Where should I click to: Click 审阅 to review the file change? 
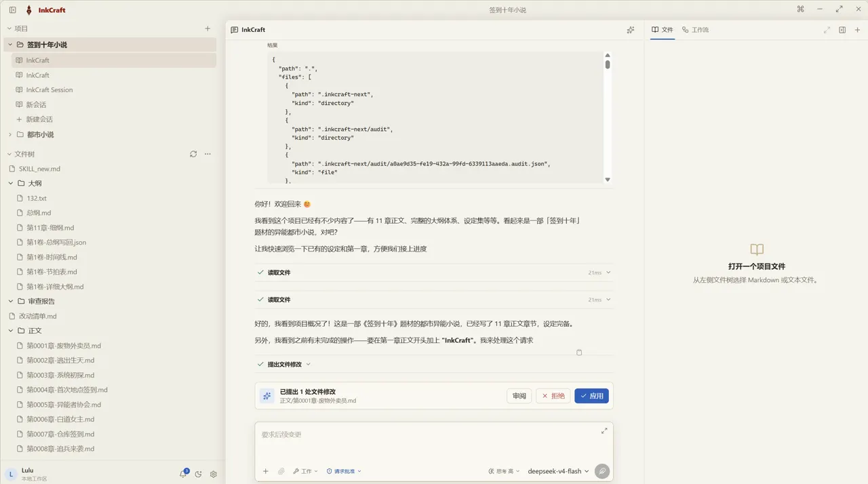point(519,396)
